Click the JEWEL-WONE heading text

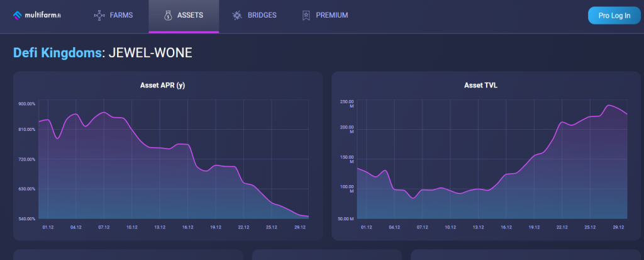(x=150, y=53)
